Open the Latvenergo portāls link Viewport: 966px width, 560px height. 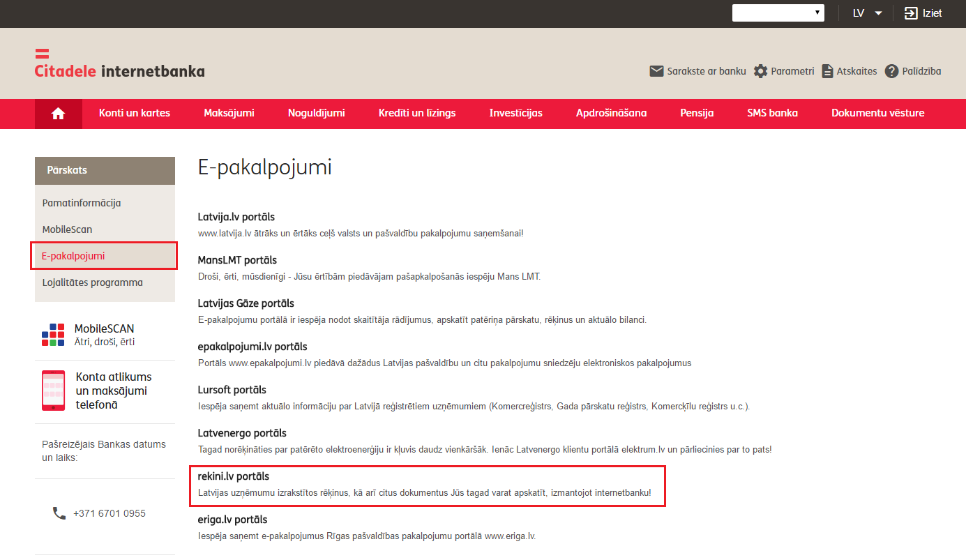tap(242, 433)
